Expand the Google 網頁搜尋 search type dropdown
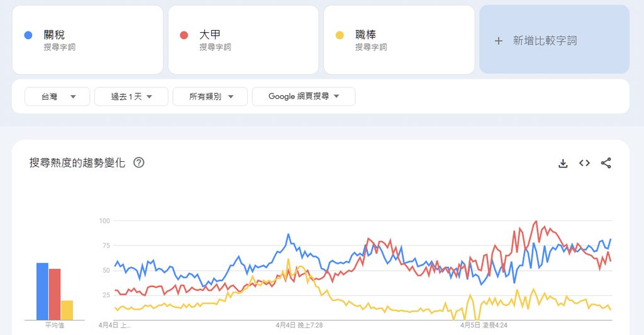The height and width of the screenshot is (335, 644). click(x=303, y=96)
